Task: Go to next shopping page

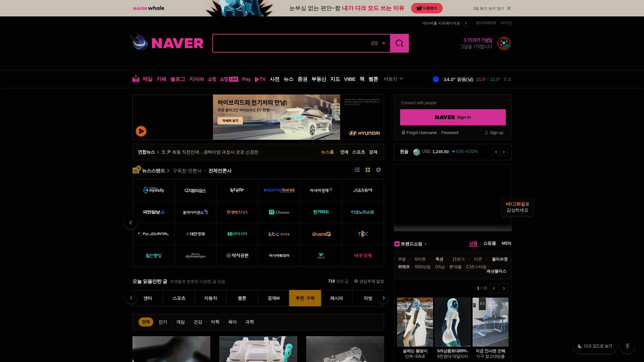Action: 503,289
